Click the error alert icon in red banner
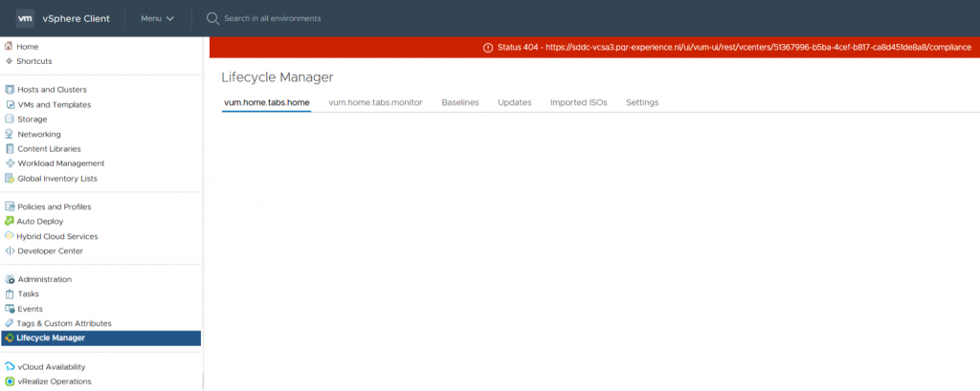The image size is (980, 391). pos(488,48)
